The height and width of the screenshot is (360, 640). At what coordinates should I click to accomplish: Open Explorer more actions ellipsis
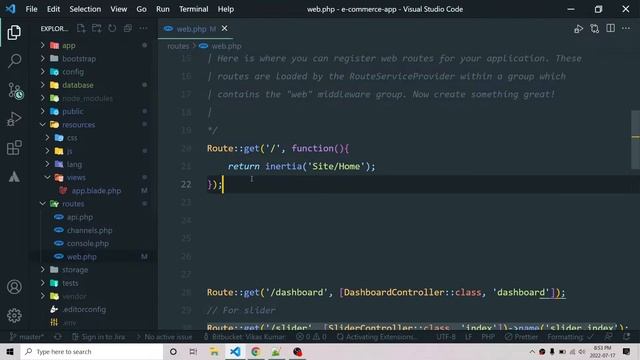[x=143, y=28]
